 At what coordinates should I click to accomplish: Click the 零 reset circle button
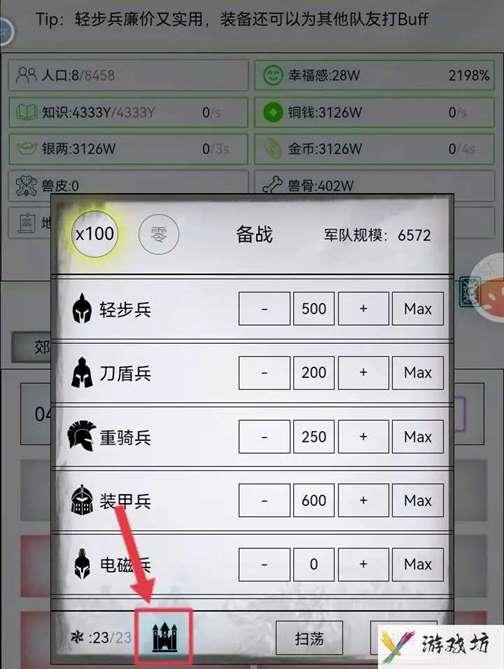click(x=158, y=234)
